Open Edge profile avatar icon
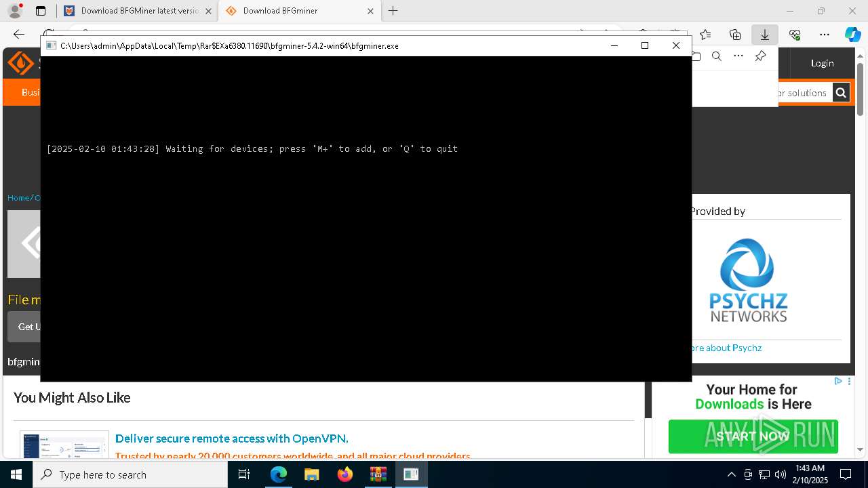The height and width of the screenshot is (488, 868). (x=15, y=11)
